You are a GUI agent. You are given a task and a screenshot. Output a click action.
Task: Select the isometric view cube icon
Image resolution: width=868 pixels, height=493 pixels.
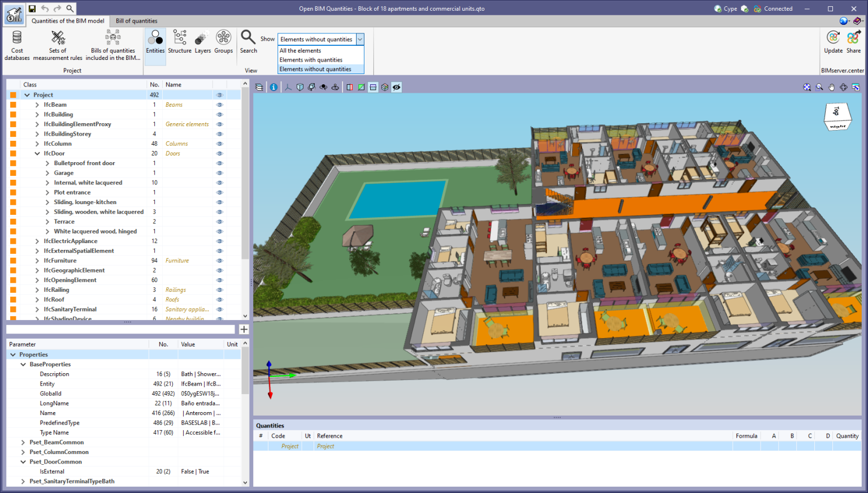(x=300, y=87)
